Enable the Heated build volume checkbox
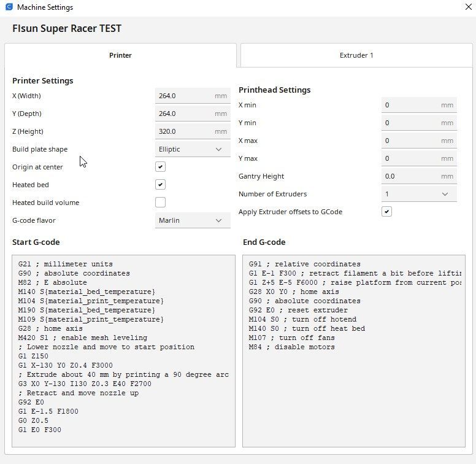This screenshot has height=464, width=476. (x=160, y=203)
